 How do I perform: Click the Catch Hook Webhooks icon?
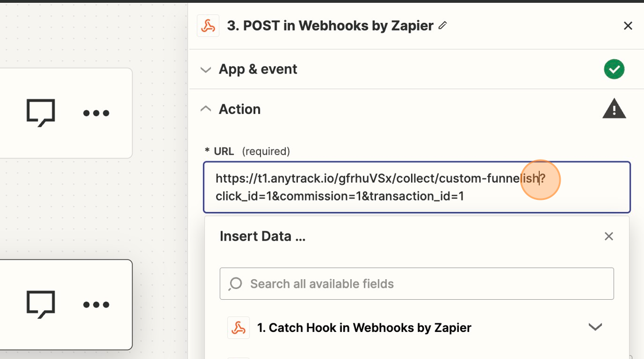point(238,327)
